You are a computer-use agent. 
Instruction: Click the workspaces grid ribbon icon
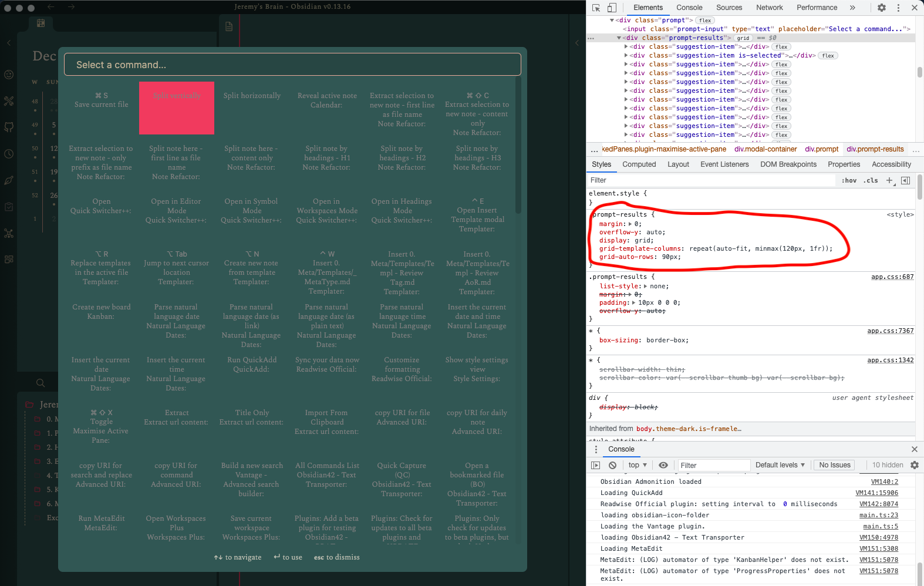pos(9,260)
